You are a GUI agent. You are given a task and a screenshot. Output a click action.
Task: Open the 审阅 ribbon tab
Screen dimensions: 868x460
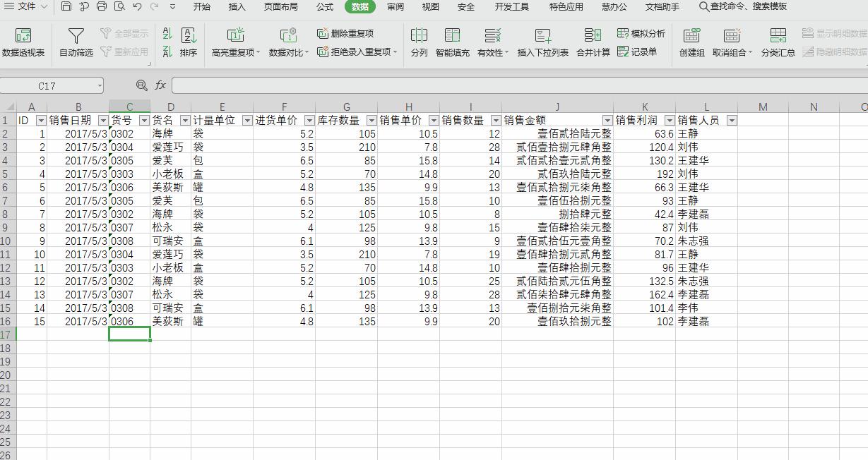394,8
